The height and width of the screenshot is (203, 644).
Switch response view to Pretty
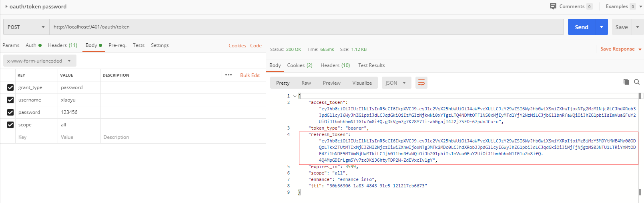pyautogui.click(x=283, y=83)
